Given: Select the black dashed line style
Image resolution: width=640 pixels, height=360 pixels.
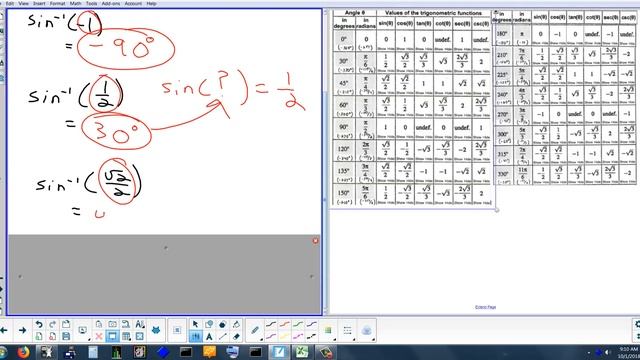Looking at the screenshot, I should click(311, 336).
